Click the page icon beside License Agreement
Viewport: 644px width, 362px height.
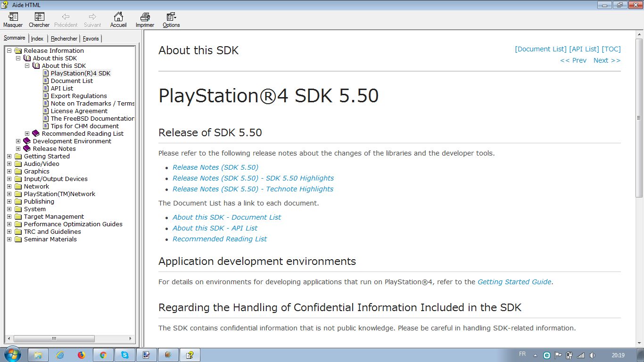coord(46,111)
